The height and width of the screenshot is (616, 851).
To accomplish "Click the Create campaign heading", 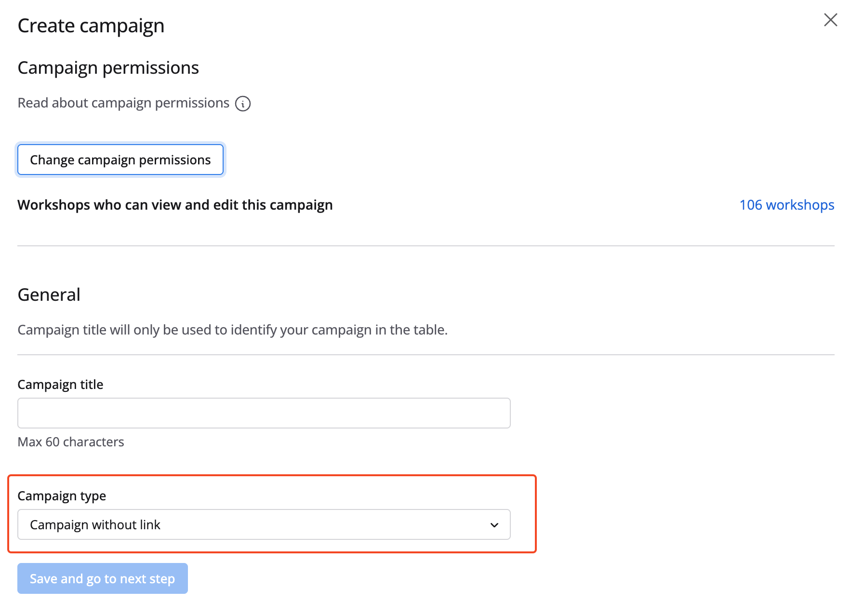I will tap(91, 26).
